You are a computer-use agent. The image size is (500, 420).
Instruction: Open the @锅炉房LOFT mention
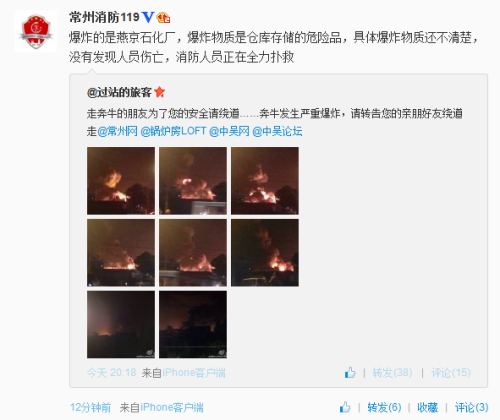point(173,131)
